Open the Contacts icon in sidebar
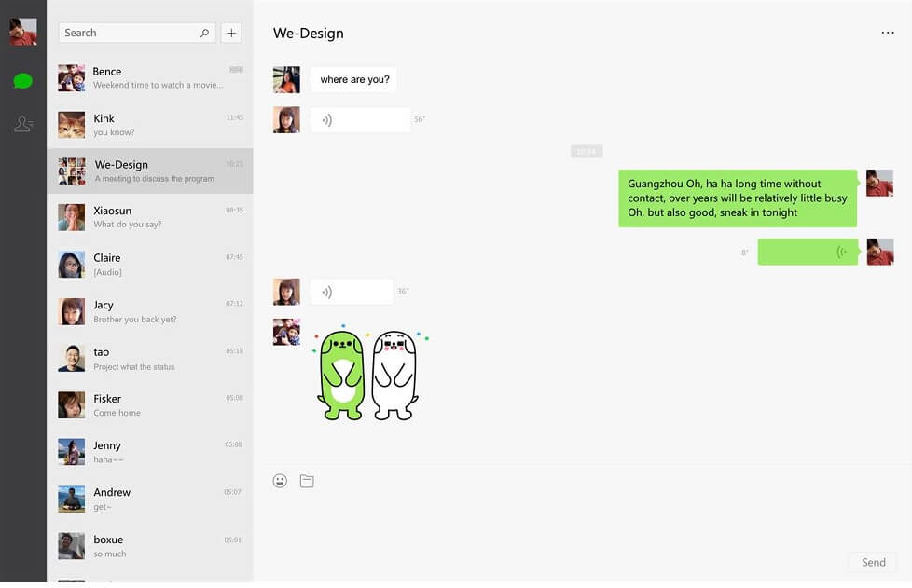The image size is (912, 588). (22, 124)
